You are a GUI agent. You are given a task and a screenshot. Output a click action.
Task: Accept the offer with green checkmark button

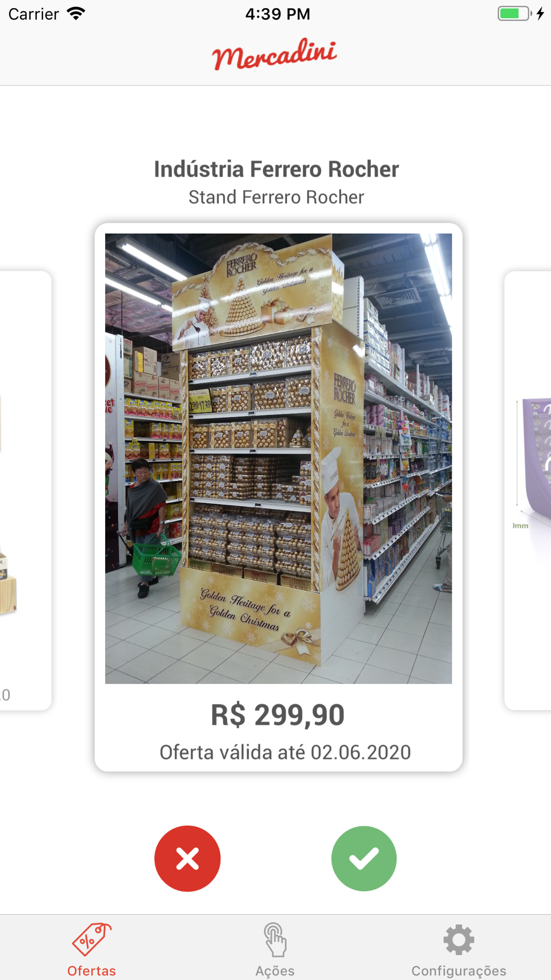pos(364,858)
